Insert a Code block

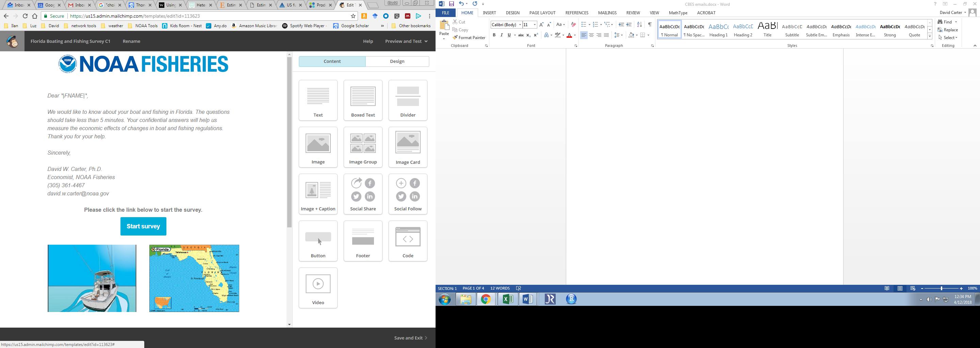[408, 241]
